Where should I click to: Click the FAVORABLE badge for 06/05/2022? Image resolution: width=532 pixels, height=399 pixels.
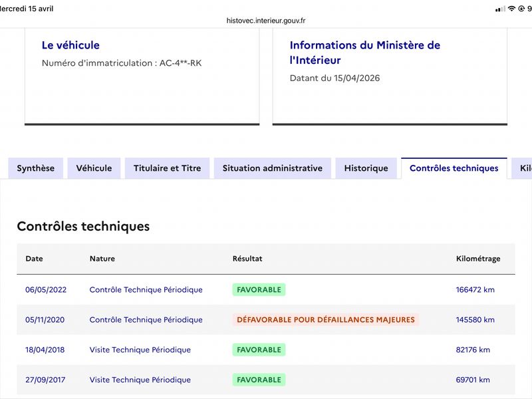tap(259, 290)
